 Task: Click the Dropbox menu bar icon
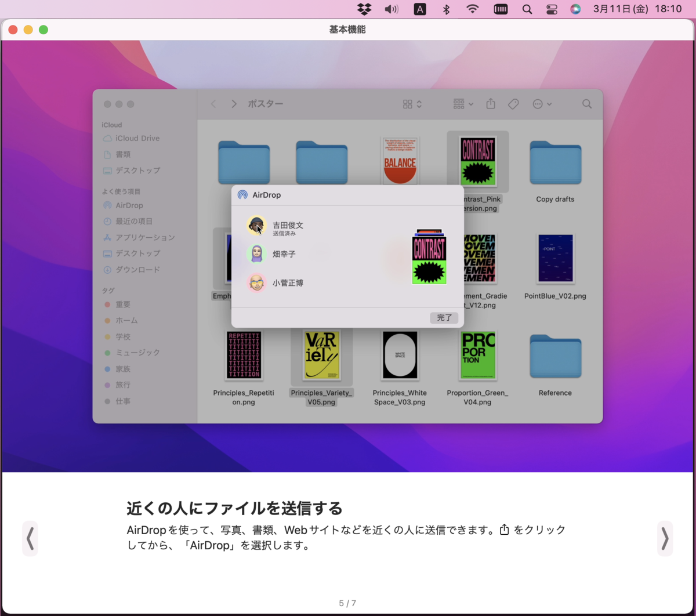364,9
